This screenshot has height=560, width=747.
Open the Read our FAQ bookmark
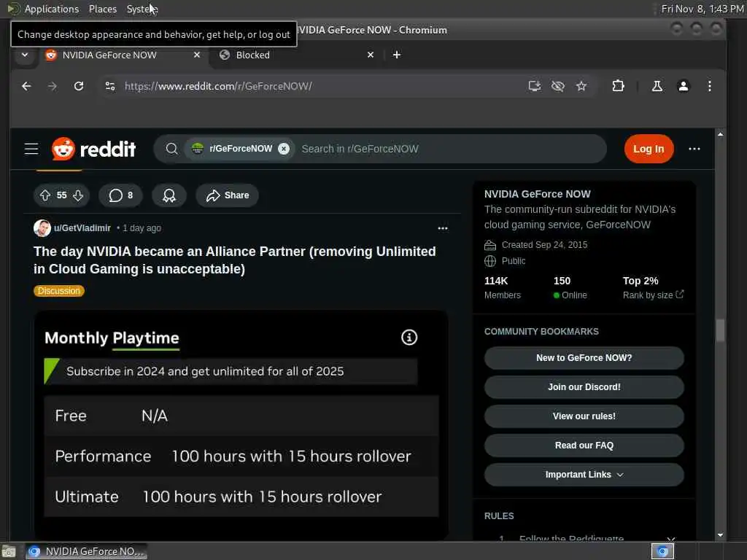584,446
